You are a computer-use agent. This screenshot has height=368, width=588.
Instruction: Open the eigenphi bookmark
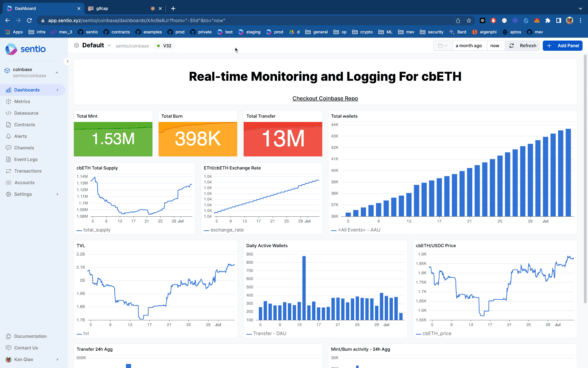[484, 32]
